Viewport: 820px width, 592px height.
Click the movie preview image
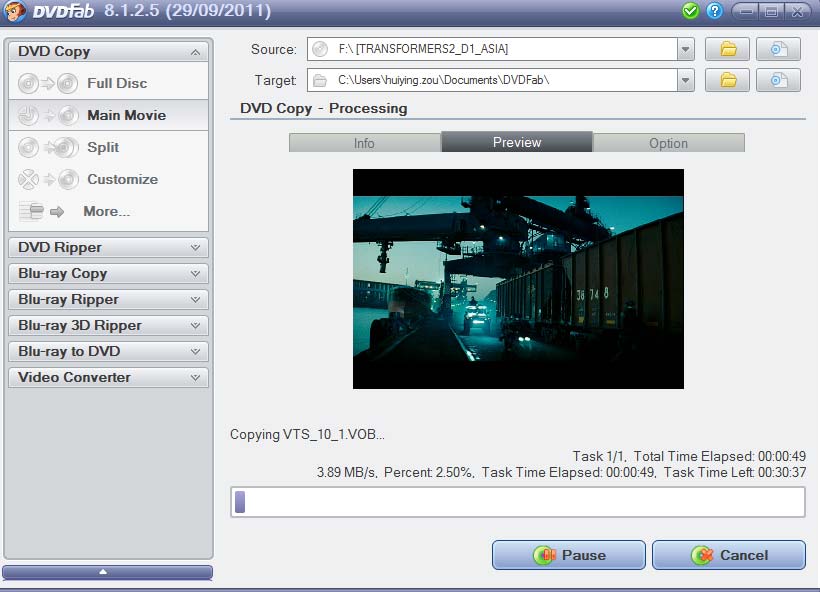518,279
